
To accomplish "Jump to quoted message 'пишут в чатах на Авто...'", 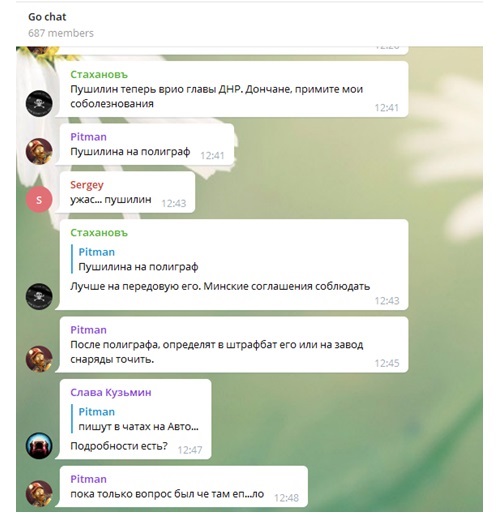I will [x=138, y=419].
